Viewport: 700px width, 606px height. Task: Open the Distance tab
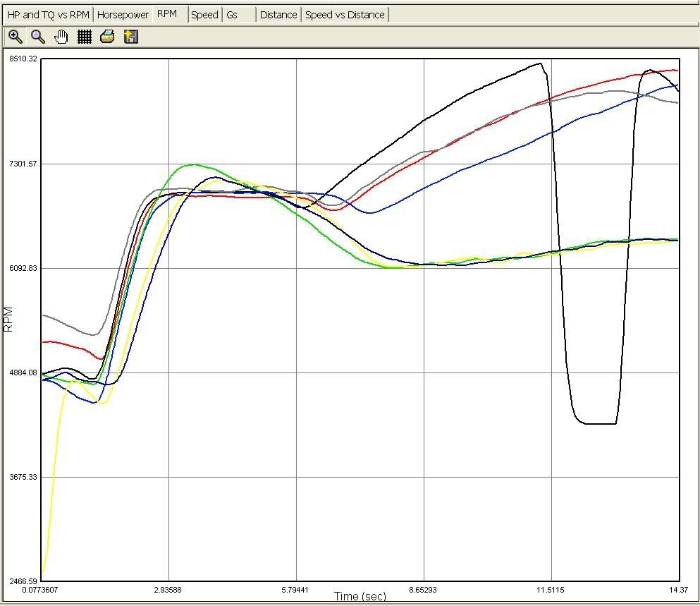tap(278, 15)
